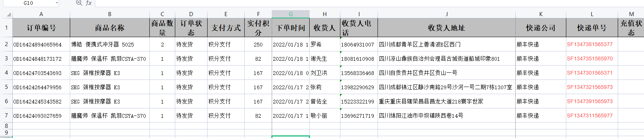Image resolution: width=644 pixels, height=138 pixels.
Task: Select row 5 header
Action: [x=6, y=87]
